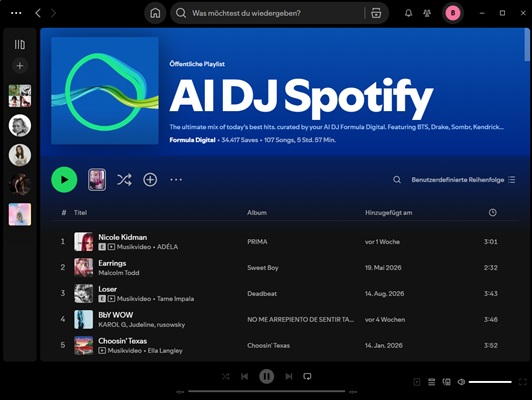Image resolution: width=532 pixels, height=400 pixels.
Task: Mute volume with speaker icon
Action: (461, 382)
